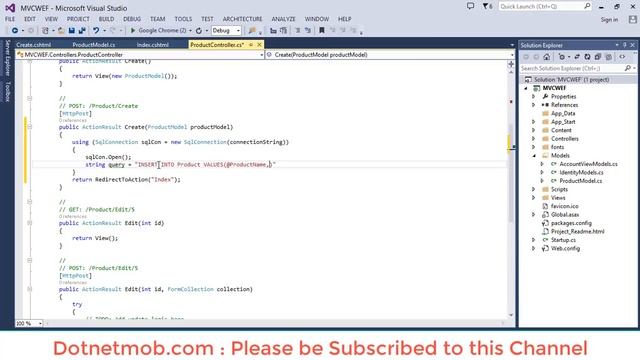Click Solution Explorer Refresh icon

click(x=587, y=57)
